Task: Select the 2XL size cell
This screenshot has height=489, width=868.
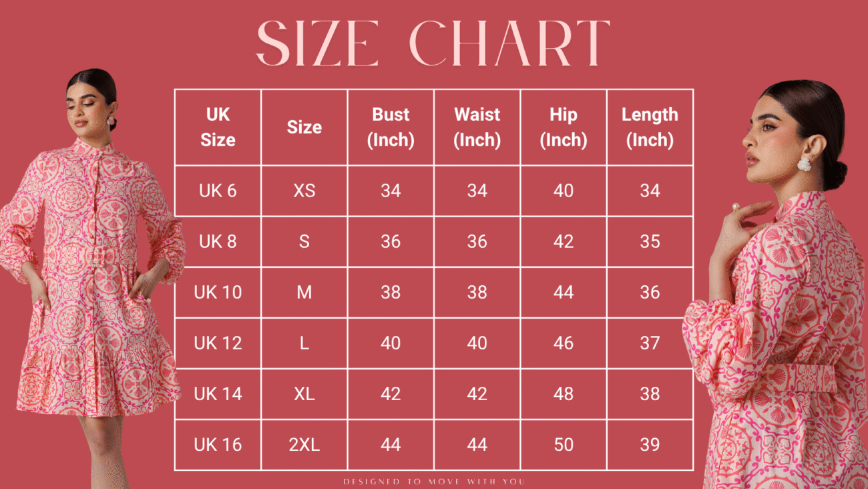Action: point(304,444)
